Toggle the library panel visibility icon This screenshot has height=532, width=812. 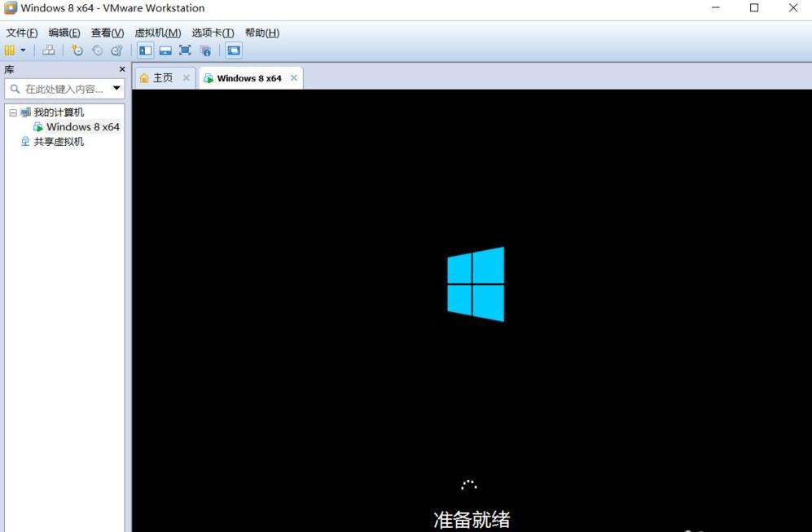(145, 50)
